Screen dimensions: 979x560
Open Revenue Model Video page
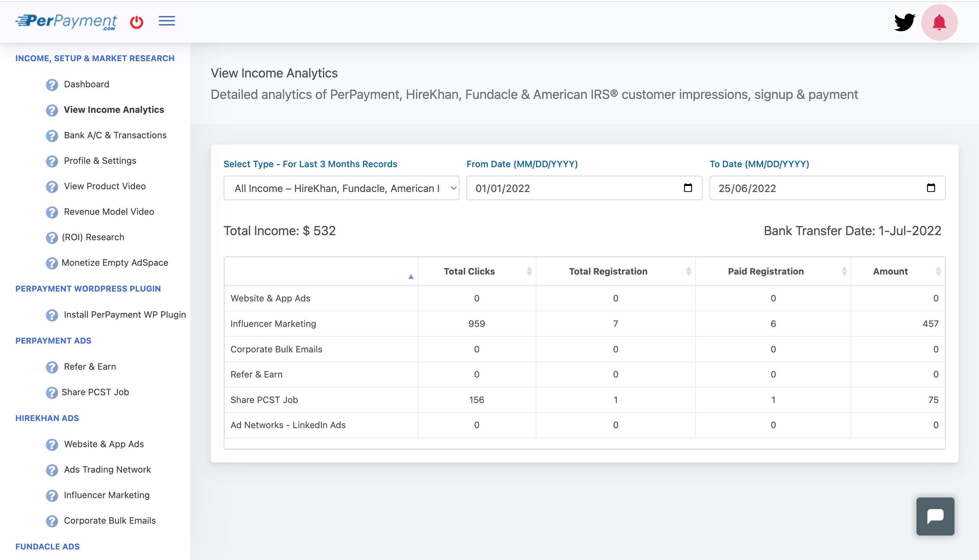click(109, 212)
